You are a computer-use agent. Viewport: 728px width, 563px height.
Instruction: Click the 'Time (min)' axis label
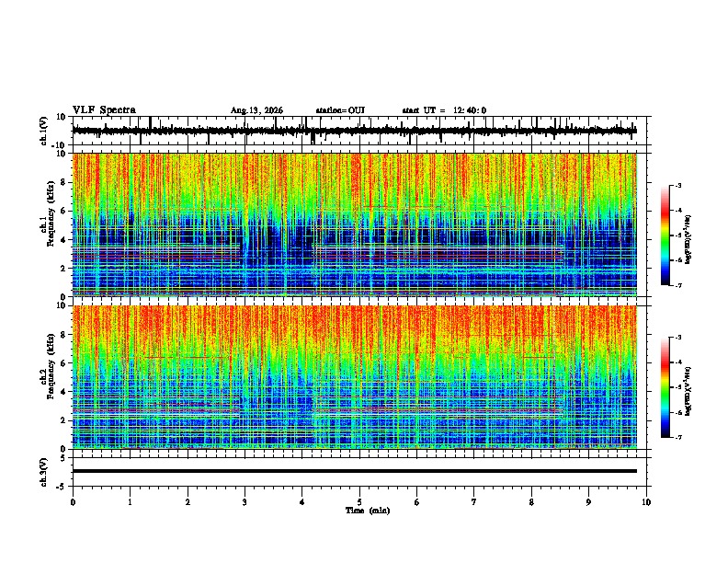point(368,511)
